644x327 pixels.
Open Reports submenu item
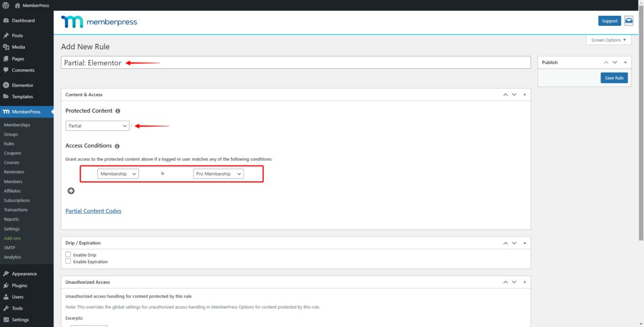point(11,219)
